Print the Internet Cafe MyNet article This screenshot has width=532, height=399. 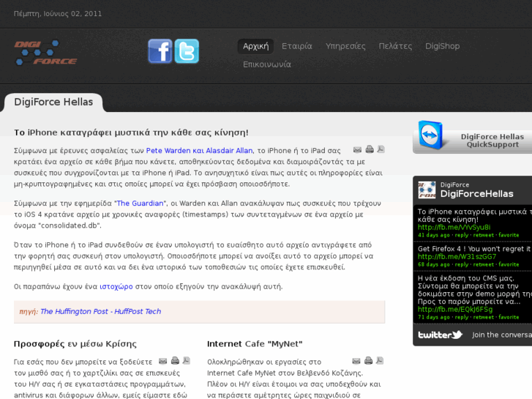[x=369, y=360]
